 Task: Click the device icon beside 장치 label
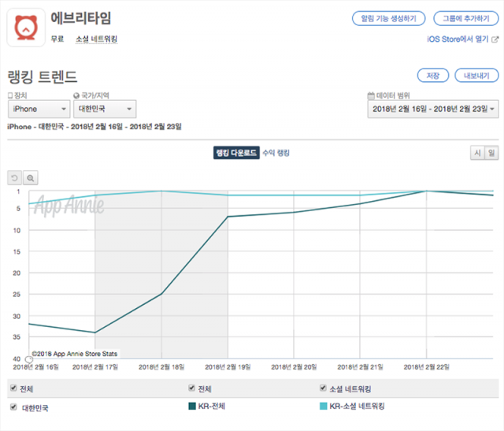(9, 95)
